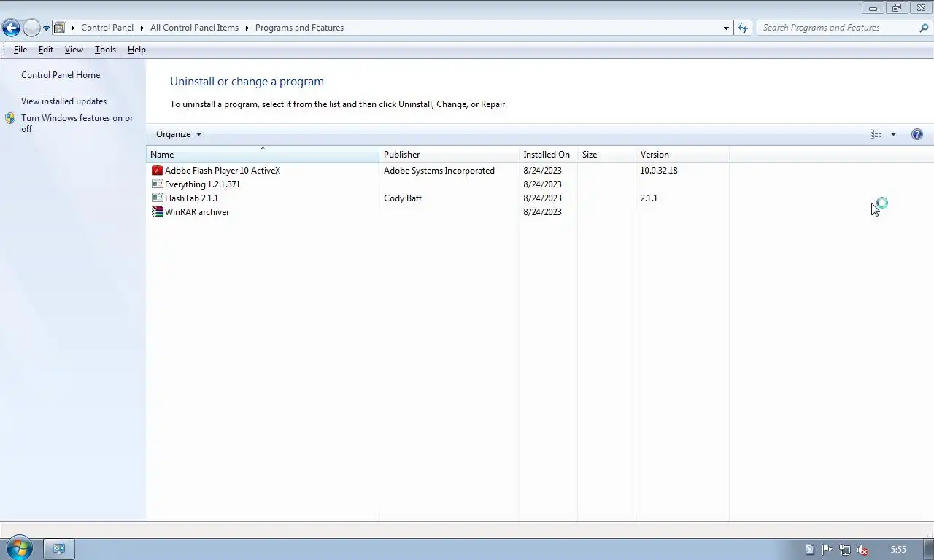Click the Control Panel taskbar button
Screen dimensions: 934x560
(x=59, y=549)
